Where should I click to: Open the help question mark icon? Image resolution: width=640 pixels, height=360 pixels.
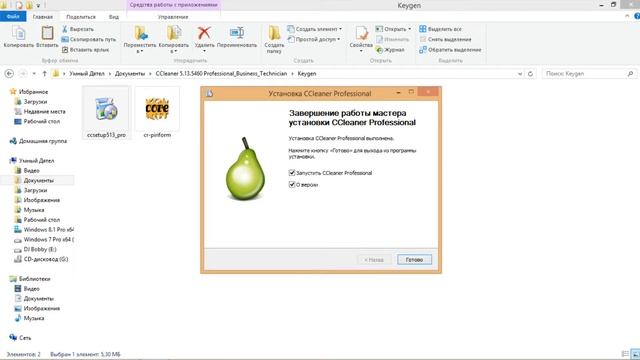pos(637,16)
